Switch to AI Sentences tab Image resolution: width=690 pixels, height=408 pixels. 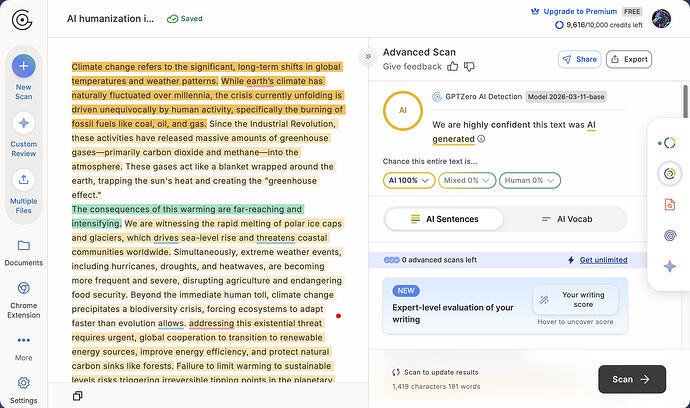click(x=444, y=219)
